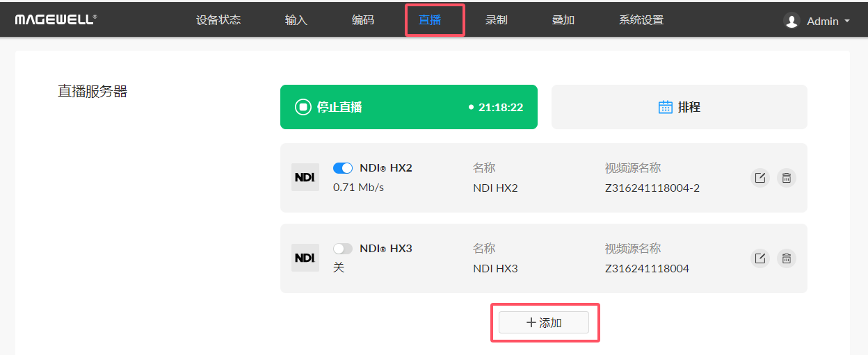Go to the 编码 tab
The image size is (868, 355).
click(363, 20)
